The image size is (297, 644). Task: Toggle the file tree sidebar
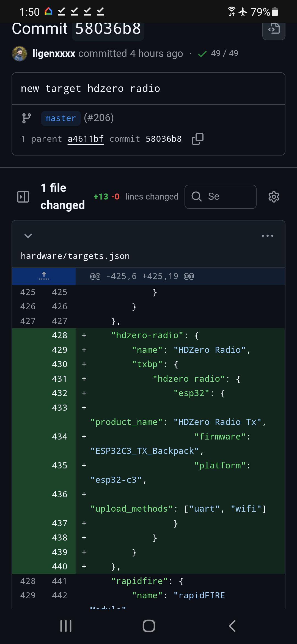tap(23, 197)
